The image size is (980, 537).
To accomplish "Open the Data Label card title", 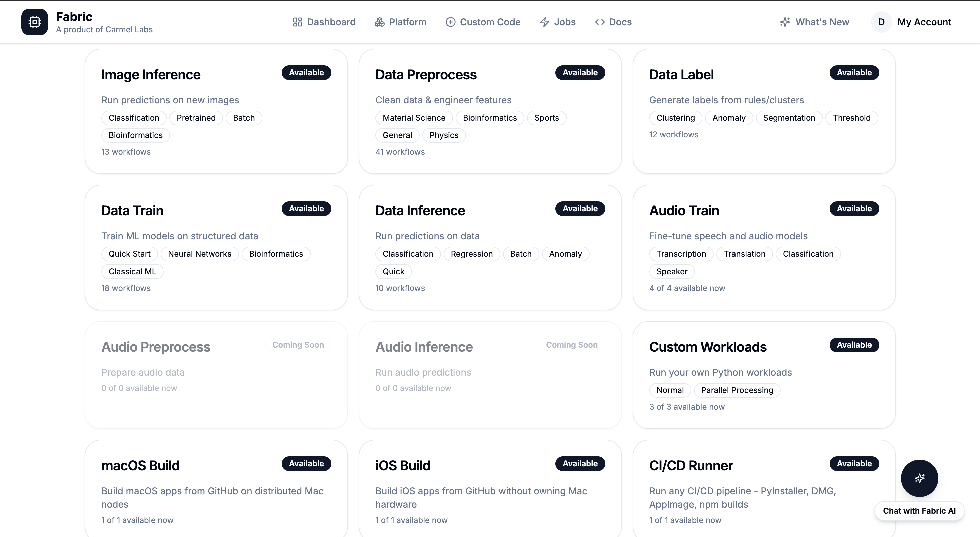I will point(681,75).
